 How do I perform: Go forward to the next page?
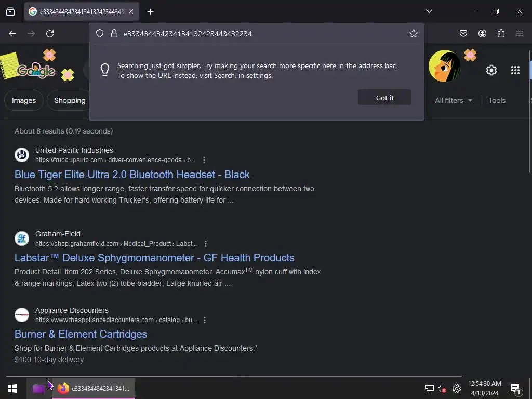pyautogui.click(x=31, y=34)
